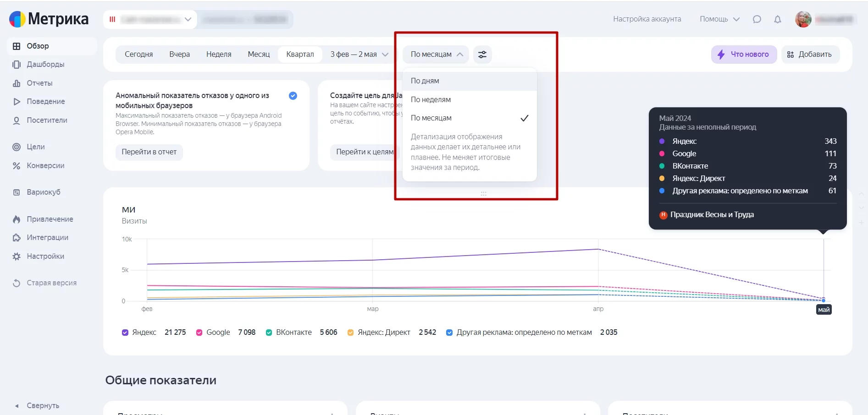Open the notifications bell

pyautogui.click(x=778, y=19)
